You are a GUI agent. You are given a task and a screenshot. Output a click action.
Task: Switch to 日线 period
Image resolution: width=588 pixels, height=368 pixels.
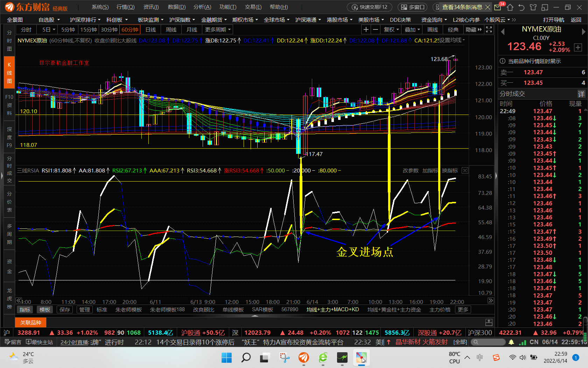click(x=151, y=30)
